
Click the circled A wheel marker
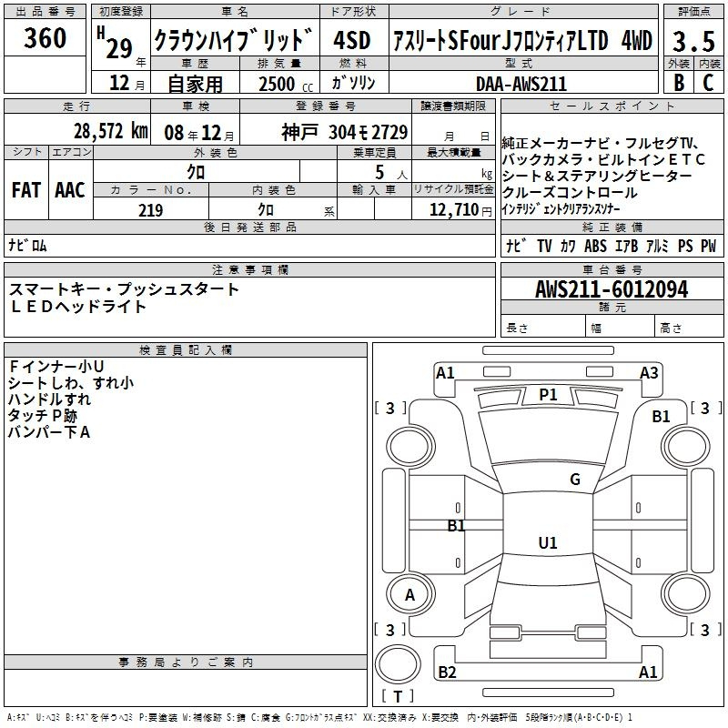pyautogui.click(x=409, y=595)
